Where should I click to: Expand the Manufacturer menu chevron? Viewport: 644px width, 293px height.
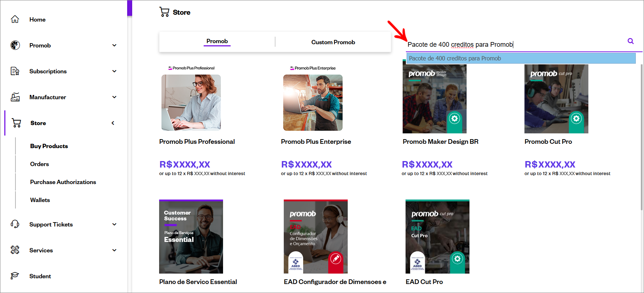click(114, 97)
